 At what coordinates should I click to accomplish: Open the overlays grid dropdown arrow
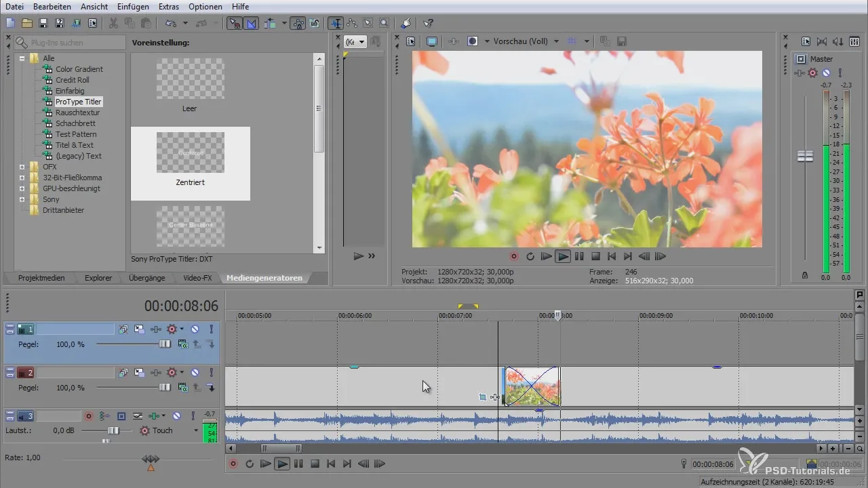coord(587,41)
